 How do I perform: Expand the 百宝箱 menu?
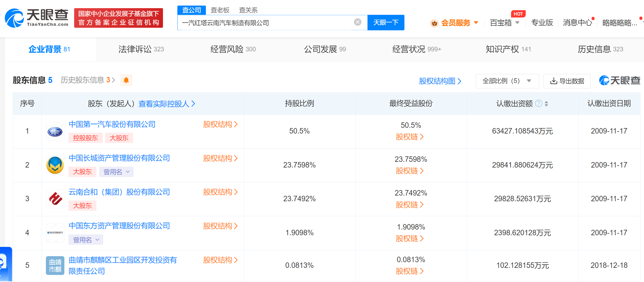517,23
